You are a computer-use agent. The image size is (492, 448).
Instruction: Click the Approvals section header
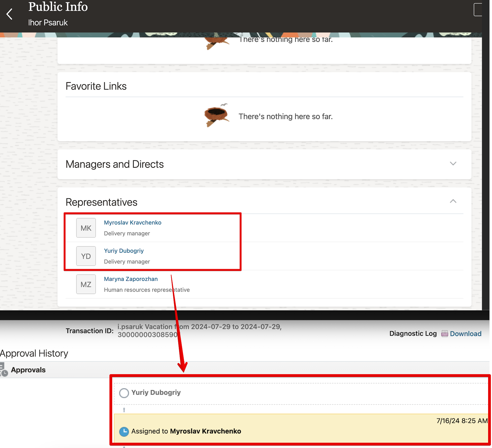click(28, 370)
